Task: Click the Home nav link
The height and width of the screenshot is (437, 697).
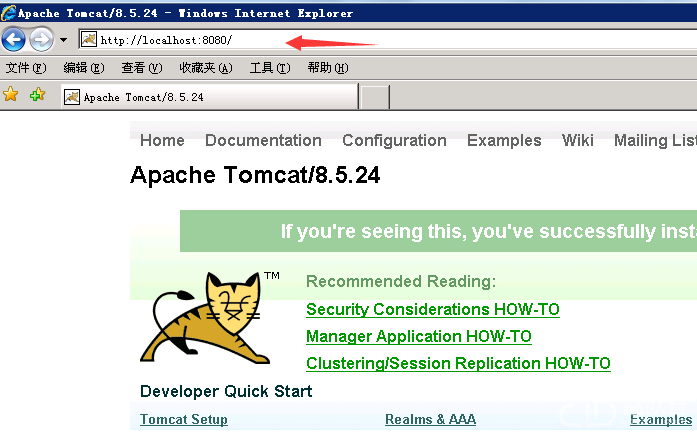Action: [x=162, y=140]
